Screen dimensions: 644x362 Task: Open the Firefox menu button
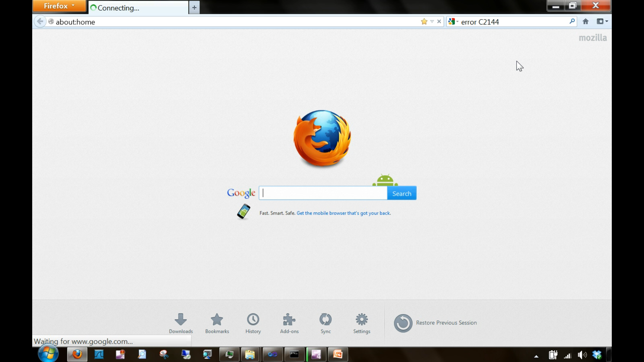59,6
